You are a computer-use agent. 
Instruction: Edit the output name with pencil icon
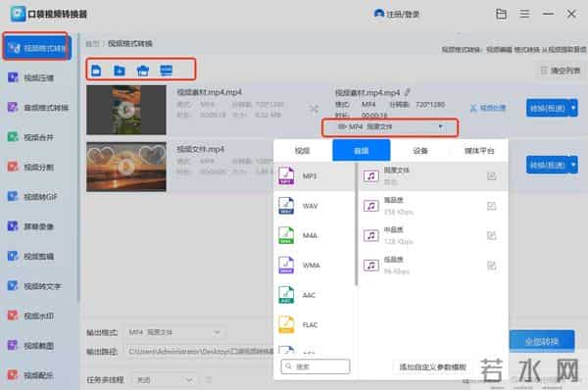[408, 92]
